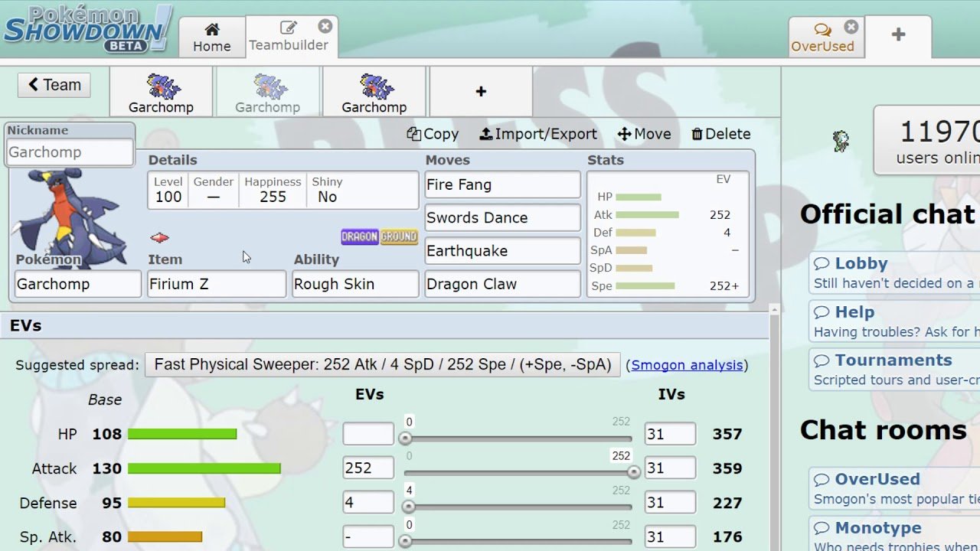The image size is (980, 551).
Task: Click the Attack IV input box
Action: (670, 468)
